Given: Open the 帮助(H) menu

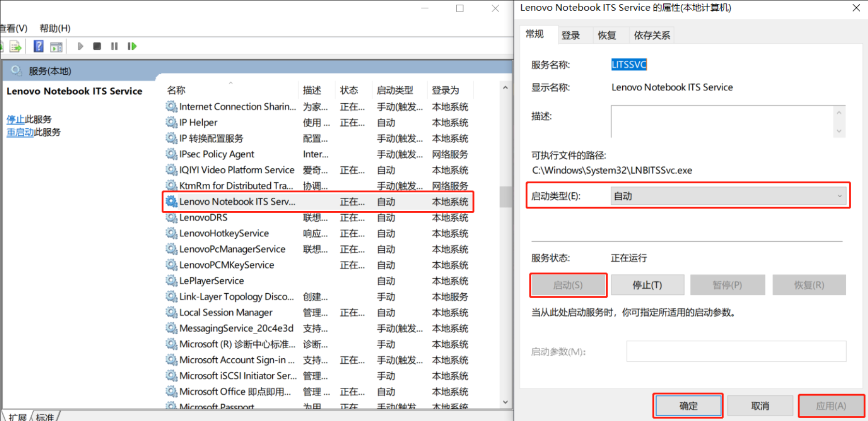Looking at the screenshot, I should (x=55, y=28).
